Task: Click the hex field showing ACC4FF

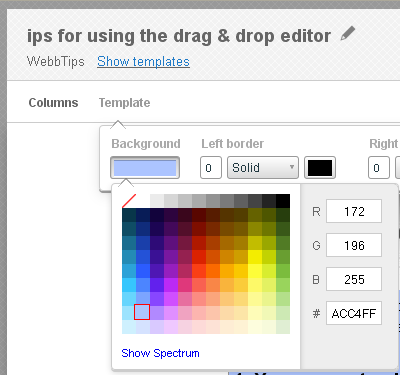Action: click(354, 313)
